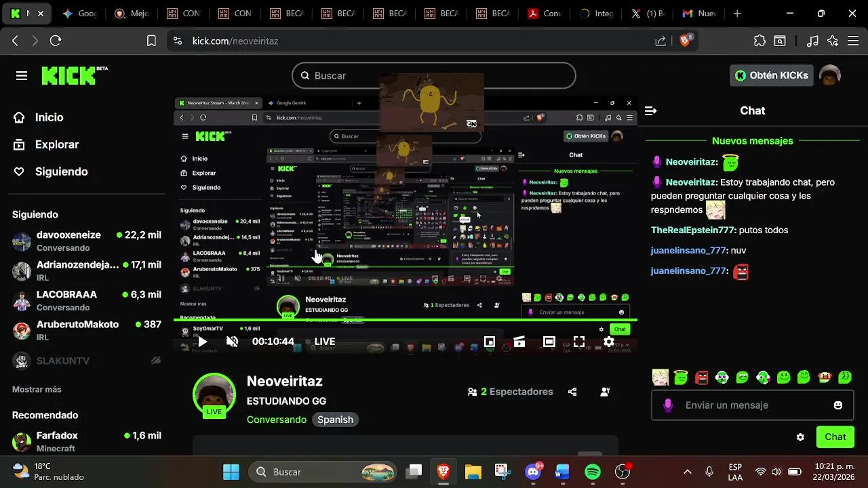Insert the angry red emote
This screenshot has height=488, width=868.
(x=702, y=378)
